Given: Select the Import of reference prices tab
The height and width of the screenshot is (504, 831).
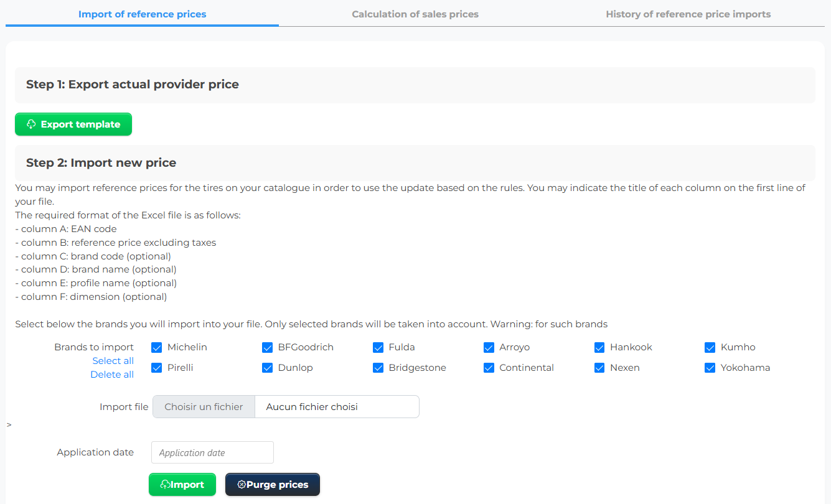Looking at the screenshot, I should pyautogui.click(x=142, y=14).
